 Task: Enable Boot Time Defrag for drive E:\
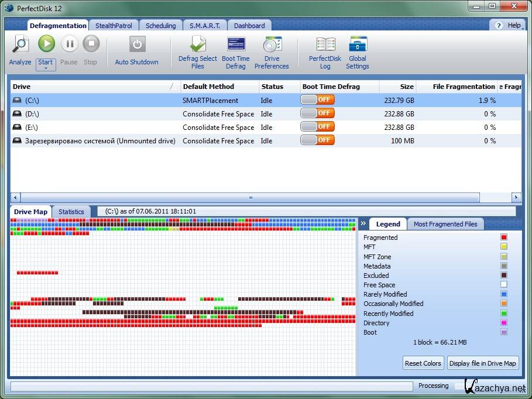click(317, 127)
